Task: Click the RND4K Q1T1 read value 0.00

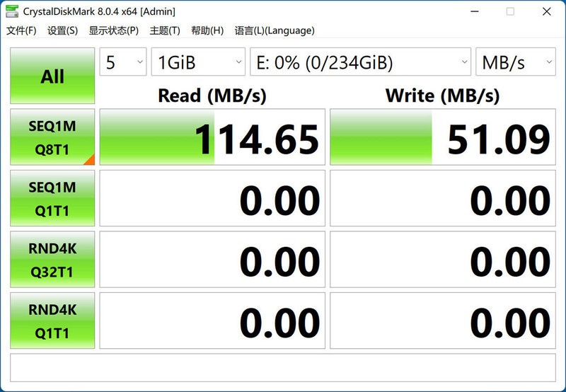Action: click(212, 321)
